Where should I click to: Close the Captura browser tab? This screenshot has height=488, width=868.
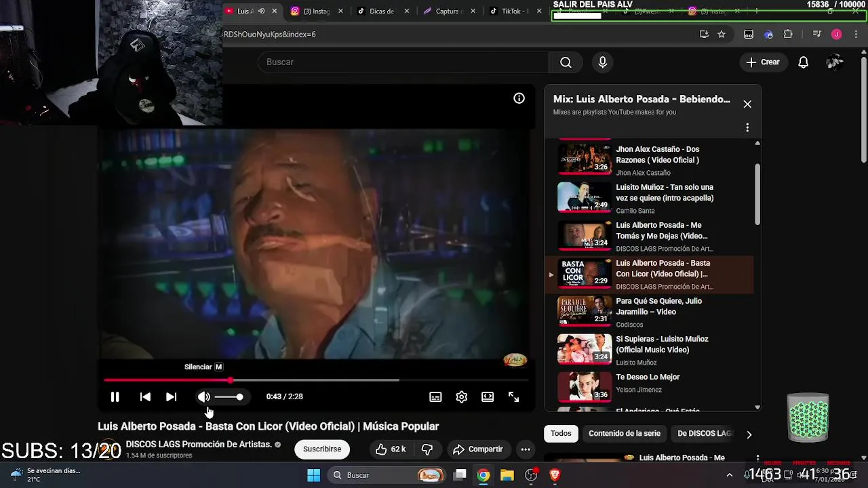pyautogui.click(x=473, y=11)
